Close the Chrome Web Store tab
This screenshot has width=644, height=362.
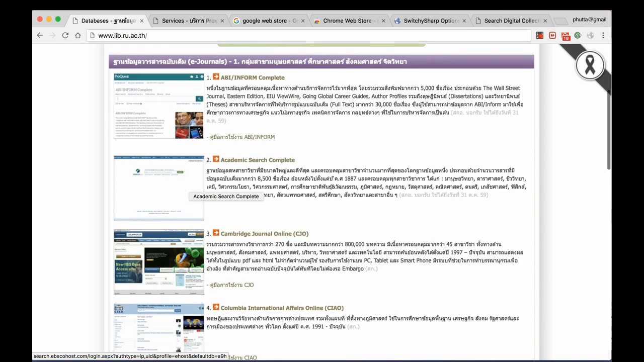pyautogui.click(x=383, y=21)
